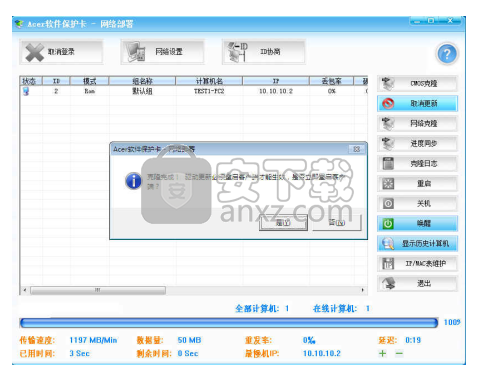Open the 克隆日志 clone log
Viewport: 499px width, 372px height.
(417, 164)
